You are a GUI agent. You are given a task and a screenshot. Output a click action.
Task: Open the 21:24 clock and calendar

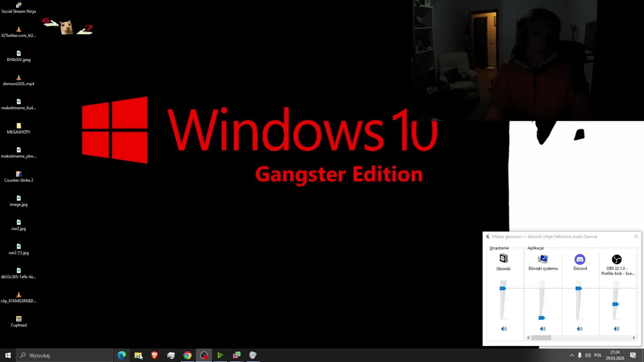coord(615,355)
